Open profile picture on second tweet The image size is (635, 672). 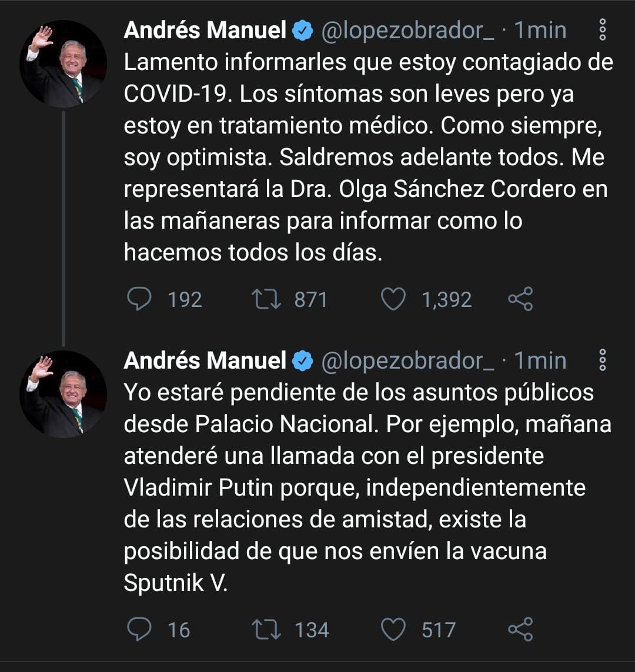63,394
